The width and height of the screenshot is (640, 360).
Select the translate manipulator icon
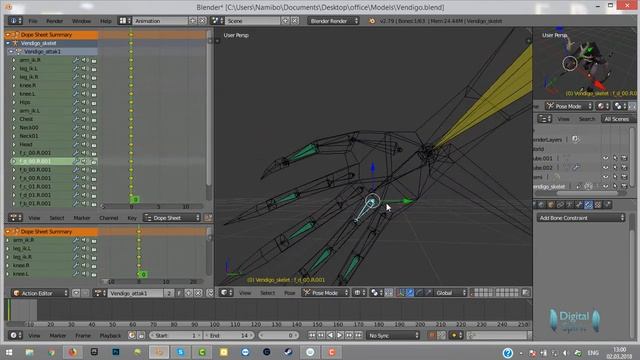(x=410, y=292)
